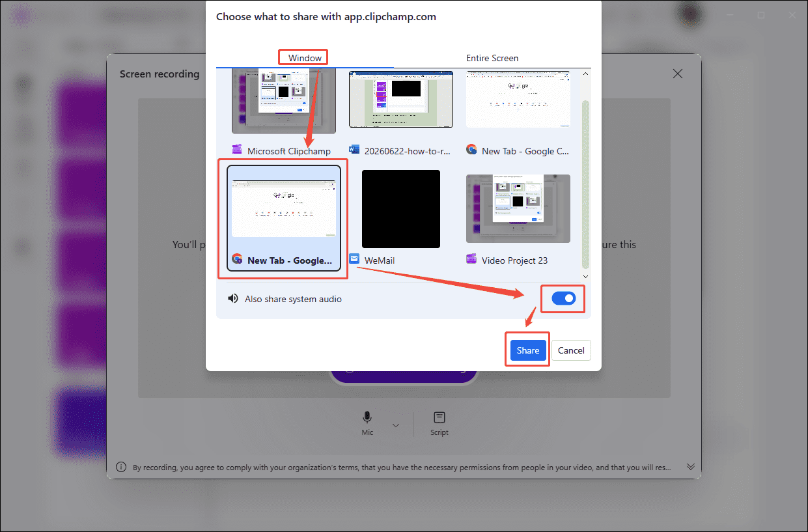Click the scrollbar's up arrow in window list
The width and height of the screenshot is (808, 532).
pos(585,73)
